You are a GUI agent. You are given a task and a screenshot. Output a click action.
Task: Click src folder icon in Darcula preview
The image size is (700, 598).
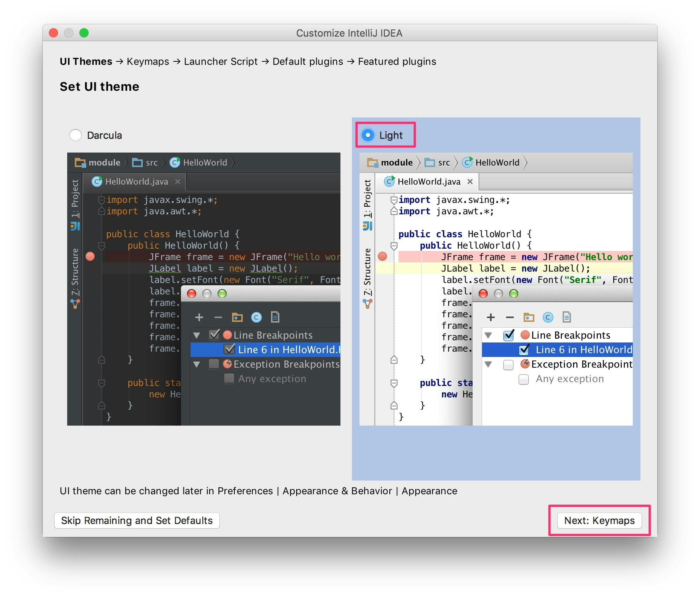pos(137,163)
